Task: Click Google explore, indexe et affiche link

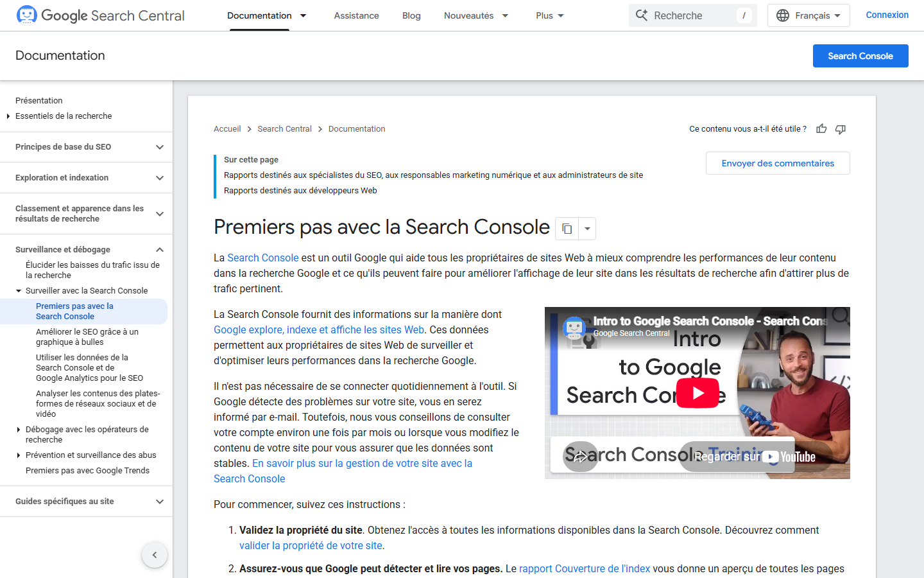Action: pyautogui.click(x=319, y=329)
